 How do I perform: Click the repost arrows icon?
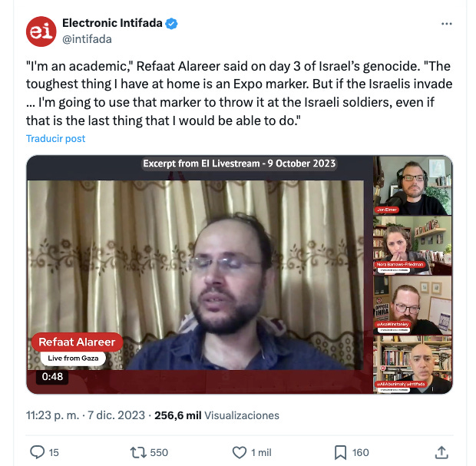(138, 452)
